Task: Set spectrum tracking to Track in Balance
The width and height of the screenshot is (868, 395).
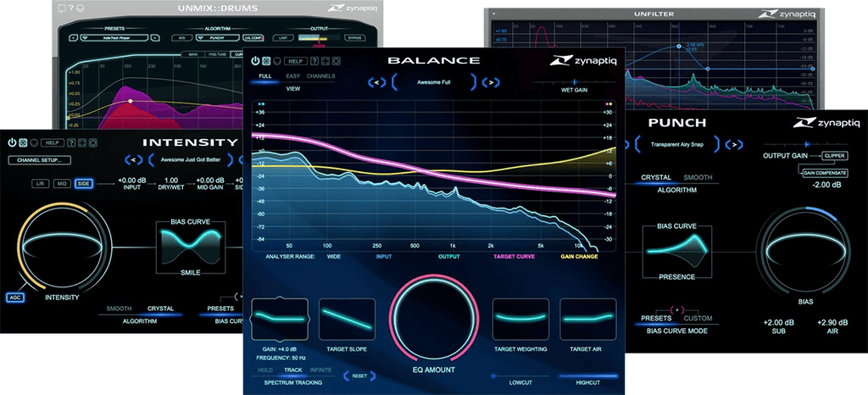Action: (293, 370)
